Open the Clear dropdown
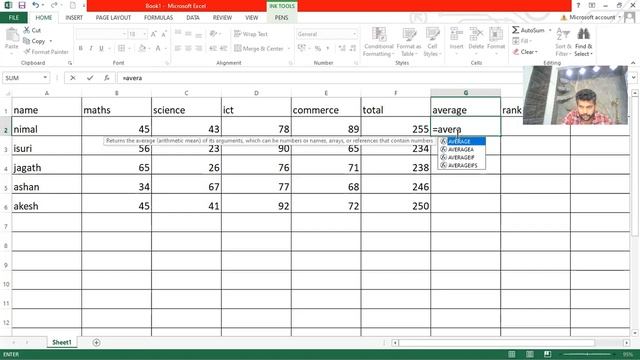 526,52
